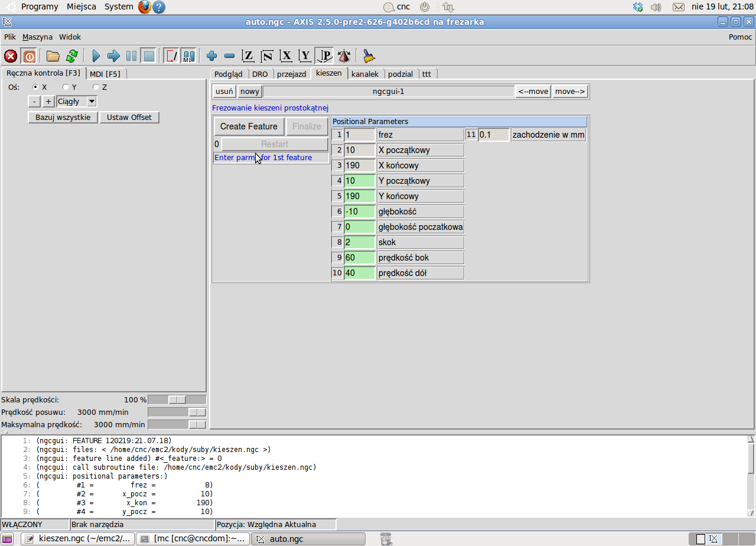Click the X początkowy input field

pos(359,150)
